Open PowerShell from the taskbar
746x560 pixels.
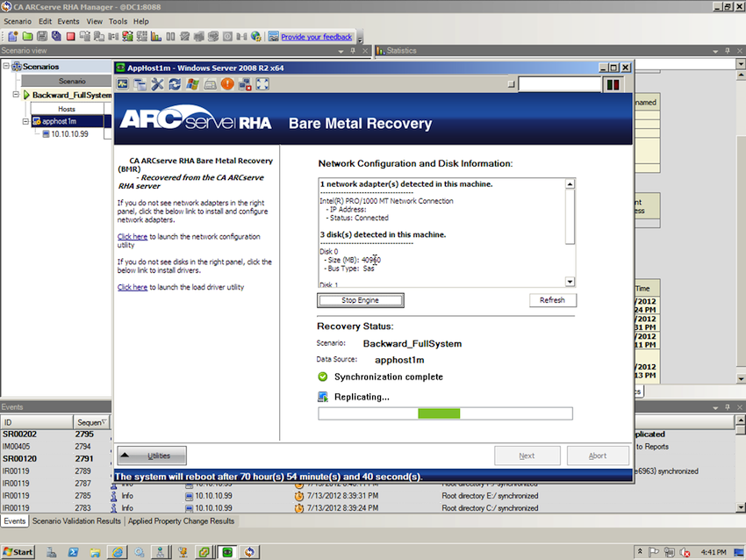click(73, 552)
